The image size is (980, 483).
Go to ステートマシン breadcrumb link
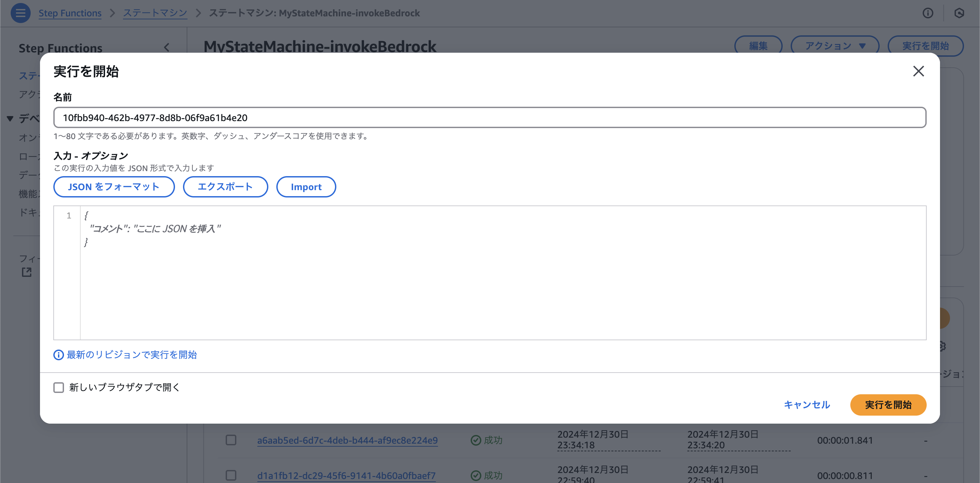155,13
